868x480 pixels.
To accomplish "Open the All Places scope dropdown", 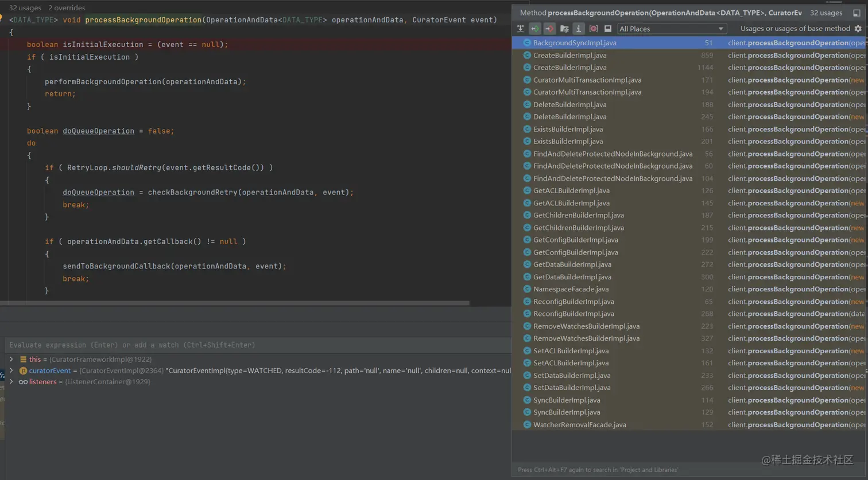I will (x=672, y=29).
